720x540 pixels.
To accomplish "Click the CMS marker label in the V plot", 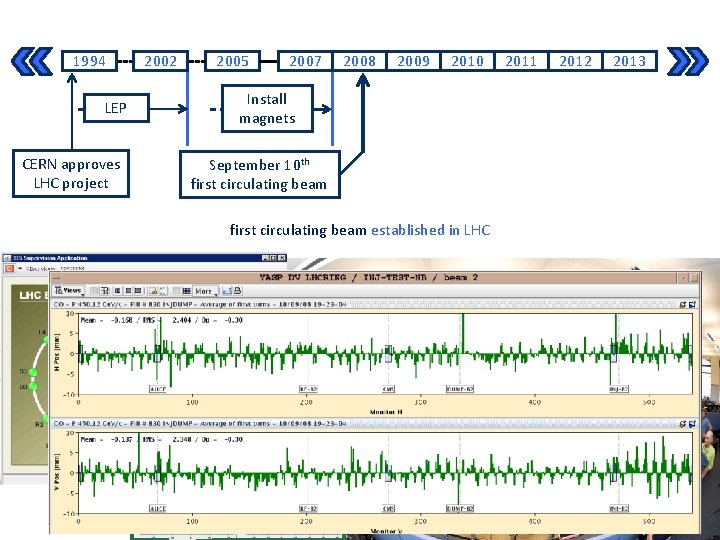I will click(388, 508).
